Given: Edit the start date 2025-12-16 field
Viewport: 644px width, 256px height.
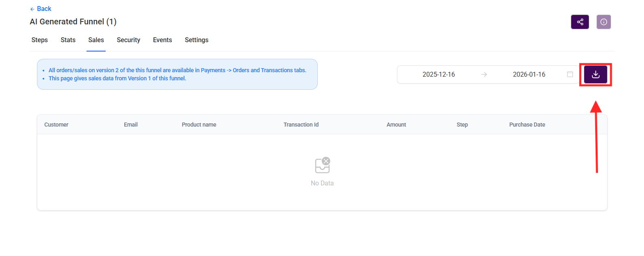Looking at the screenshot, I should (438, 75).
